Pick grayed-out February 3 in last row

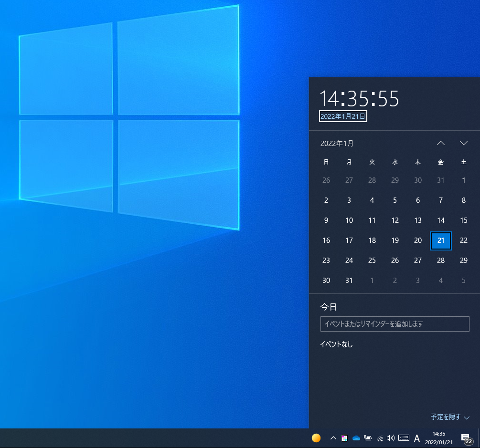pos(418,281)
